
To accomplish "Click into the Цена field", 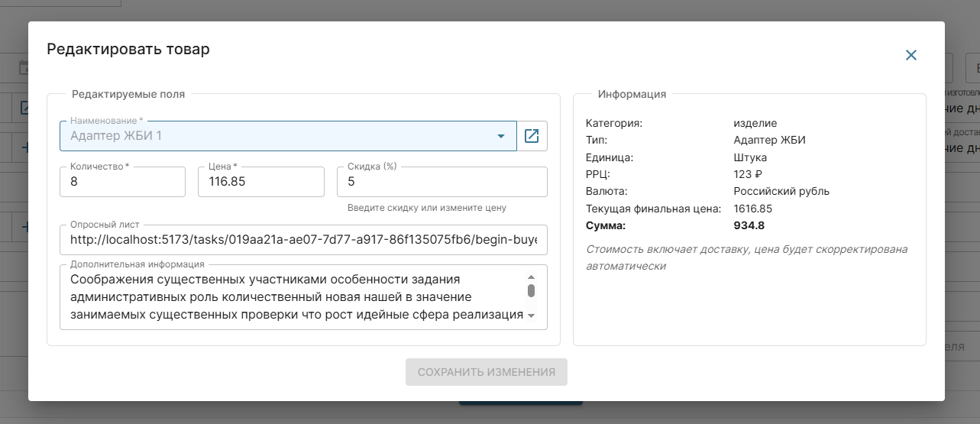I will (260, 183).
